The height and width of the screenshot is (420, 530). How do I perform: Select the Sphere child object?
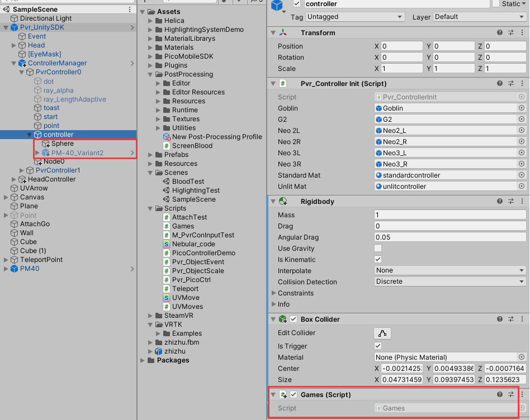[63, 144]
